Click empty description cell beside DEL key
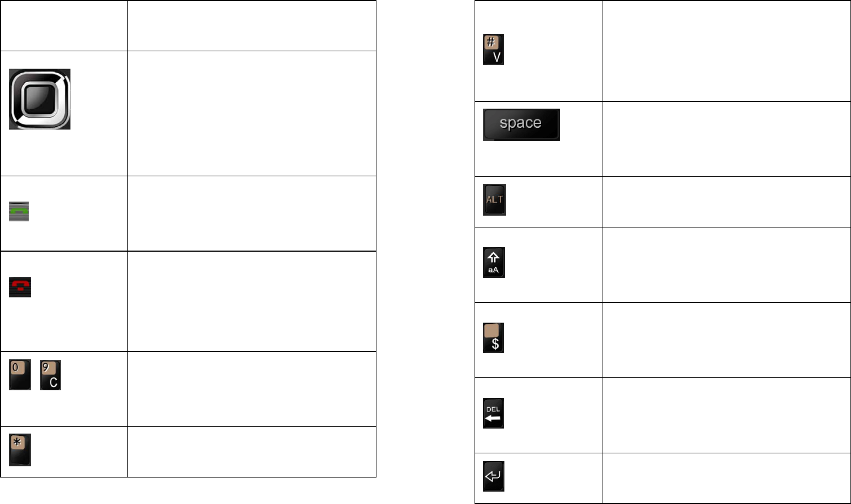The height and width of the screenshot is (504, 851). [x=726, y=416]
